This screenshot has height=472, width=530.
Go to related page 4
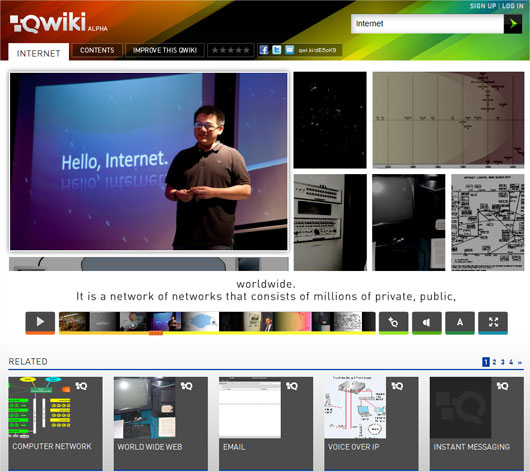511,362
